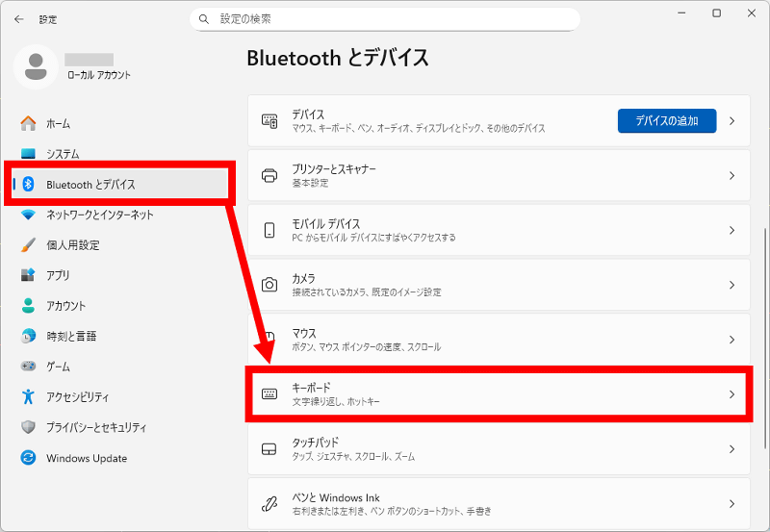Open アクセシビリティ in the sidebar
The image size is (770, 532).
coord(77,396)
